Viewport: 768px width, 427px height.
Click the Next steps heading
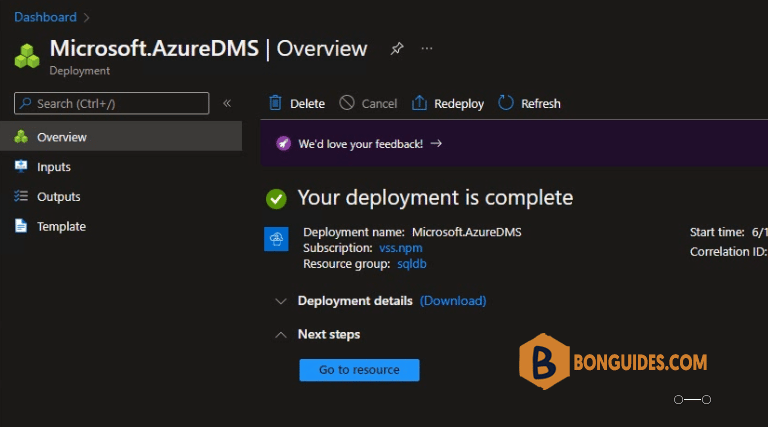coord(329,334)
